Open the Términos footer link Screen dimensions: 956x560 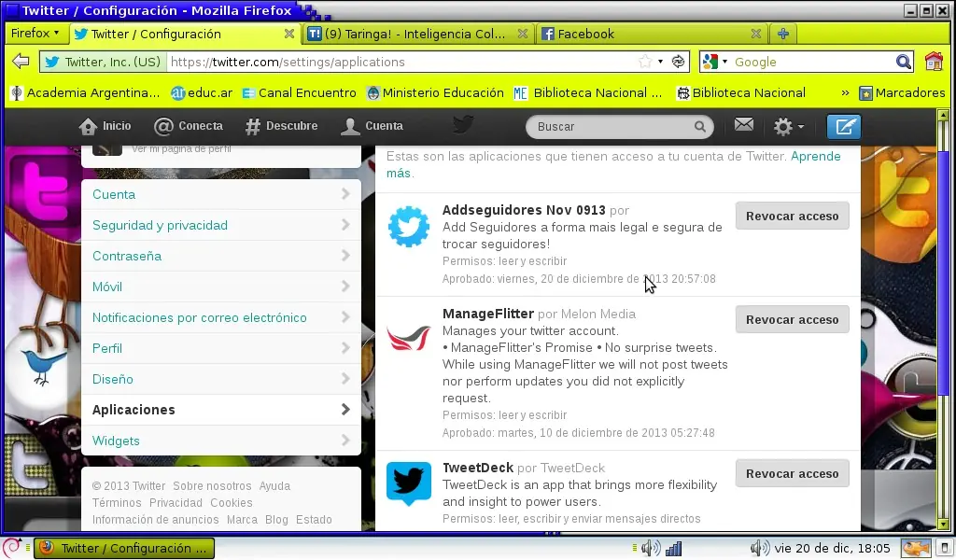[117, 503]
